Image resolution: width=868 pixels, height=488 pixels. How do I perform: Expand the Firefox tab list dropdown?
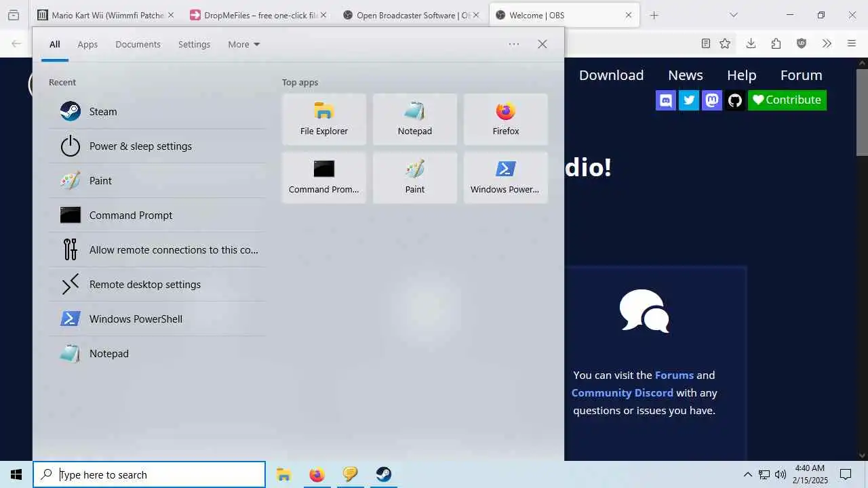(733, 15)
